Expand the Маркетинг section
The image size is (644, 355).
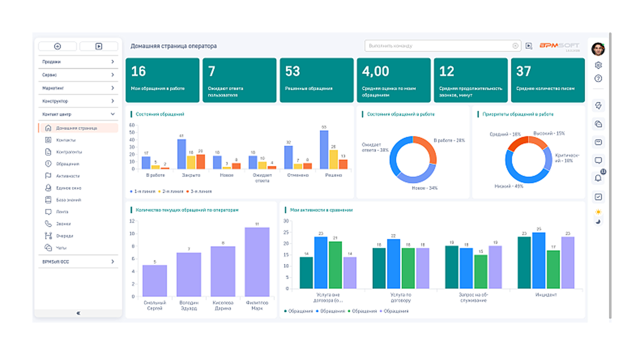[x=78, y=88]
